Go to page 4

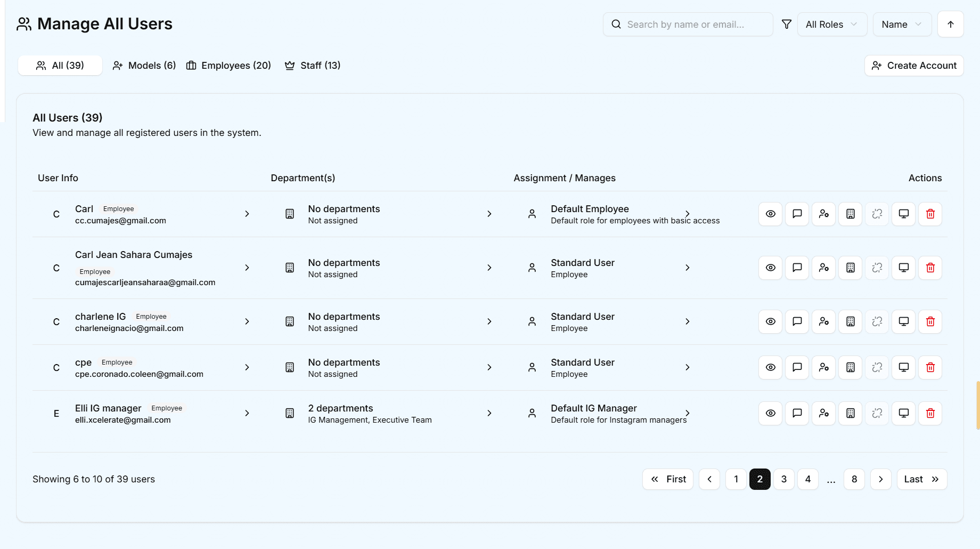click(808, 479)
